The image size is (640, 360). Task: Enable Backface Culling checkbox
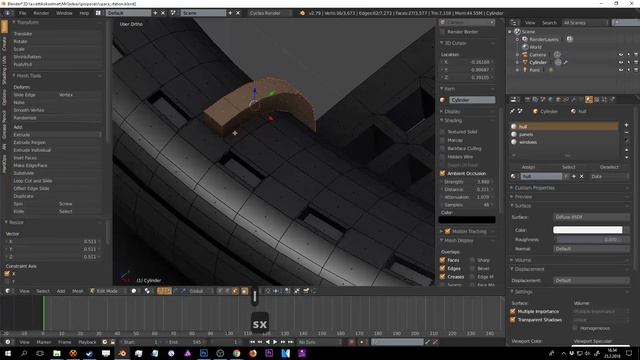coord(442,149)
